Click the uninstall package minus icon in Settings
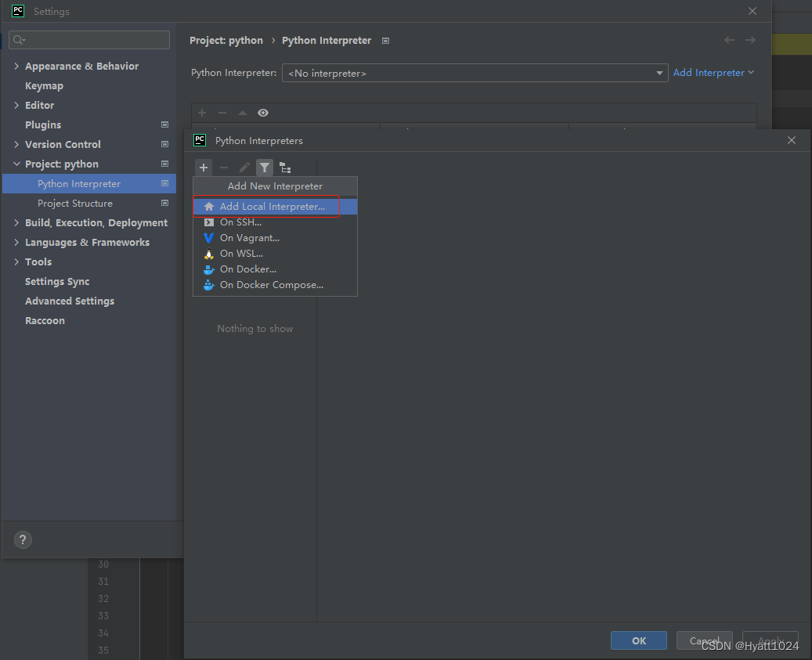 point(222,113)
